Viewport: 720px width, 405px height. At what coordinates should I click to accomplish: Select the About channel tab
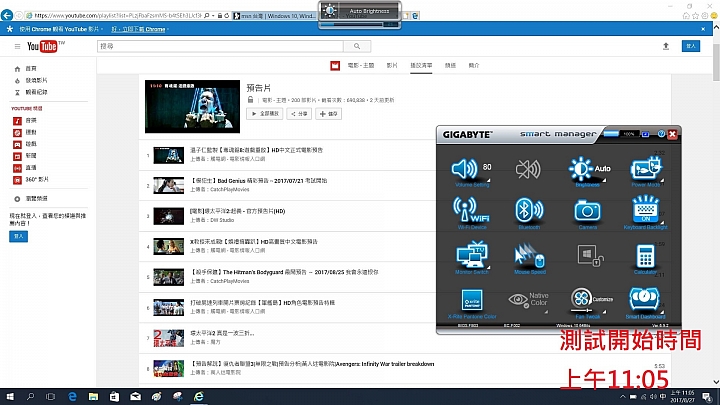click(x=474, y=66)
